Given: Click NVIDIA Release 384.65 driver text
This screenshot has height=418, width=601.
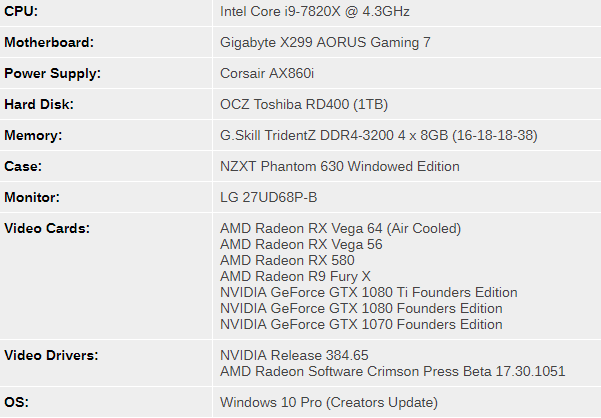Looking at the screenshot, I should [x=294, y=356].
